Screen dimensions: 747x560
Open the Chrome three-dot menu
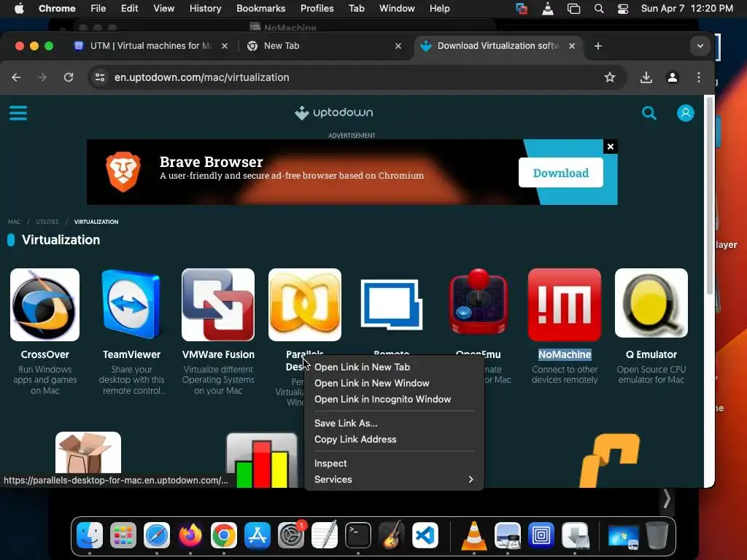tap(698, 77)
